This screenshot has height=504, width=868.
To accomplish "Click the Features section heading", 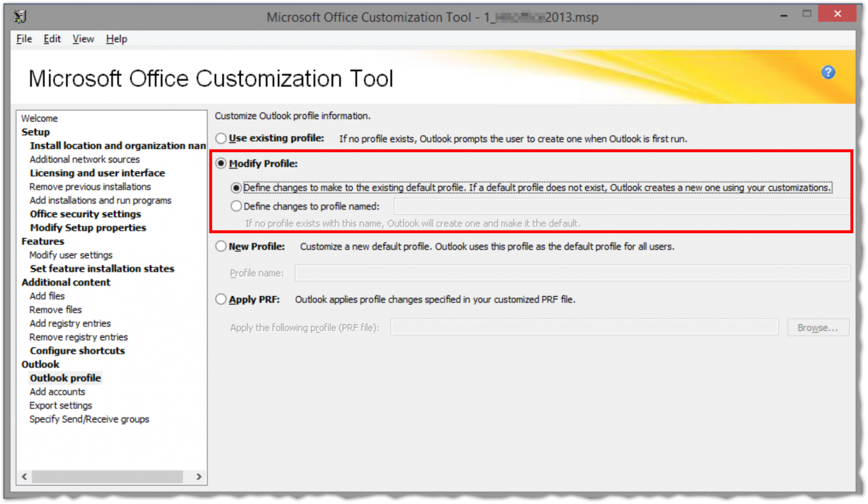I will point(43,241).
